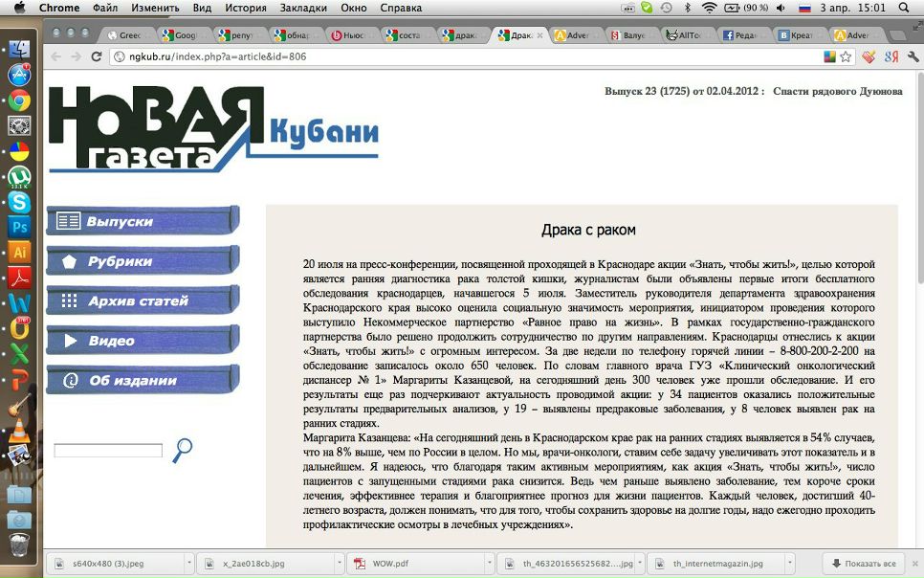Expand options for WOW.pdf download
The width and height of the screenshot is (924, 578).
[488, 564]
